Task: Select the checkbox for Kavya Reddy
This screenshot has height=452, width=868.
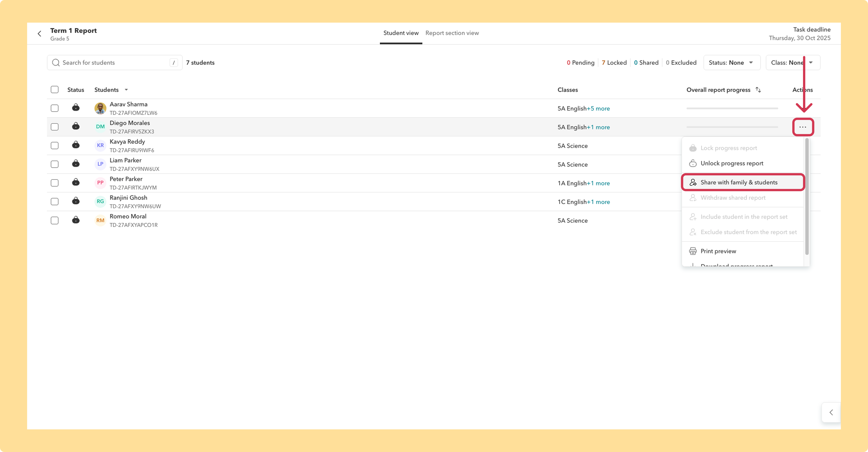Action: click(55, 146)
